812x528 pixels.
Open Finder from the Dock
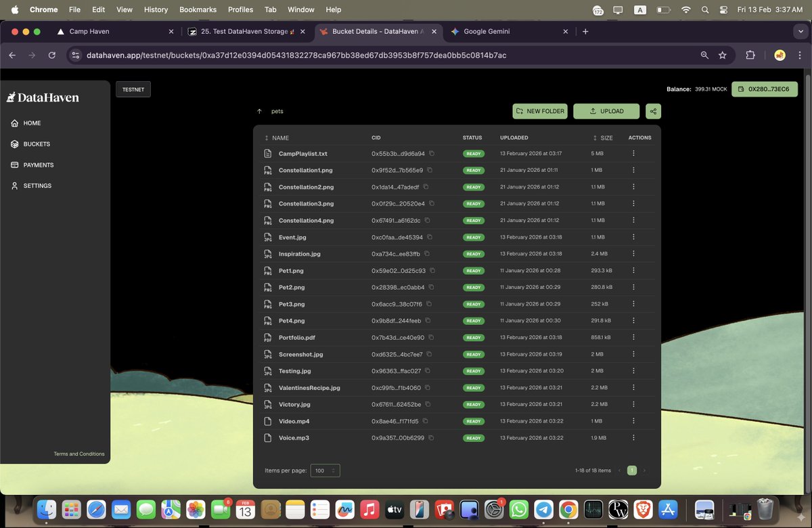click(x=47, y=509)
